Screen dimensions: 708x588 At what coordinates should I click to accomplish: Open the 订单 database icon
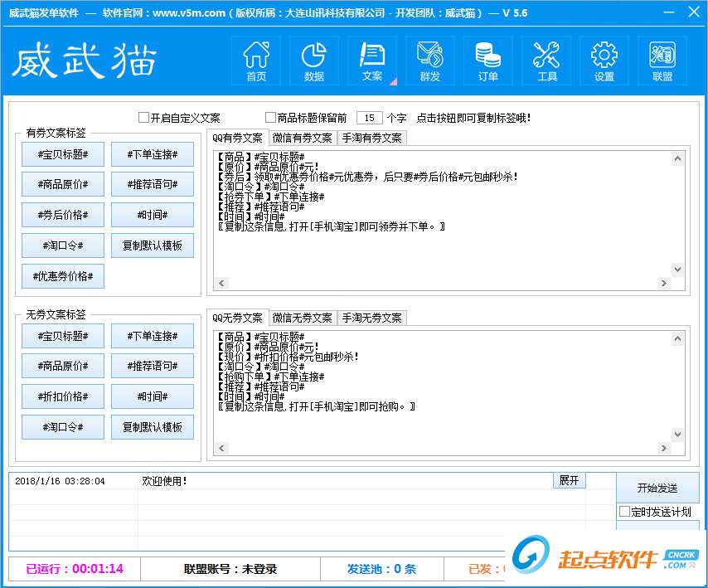point(488,61)
